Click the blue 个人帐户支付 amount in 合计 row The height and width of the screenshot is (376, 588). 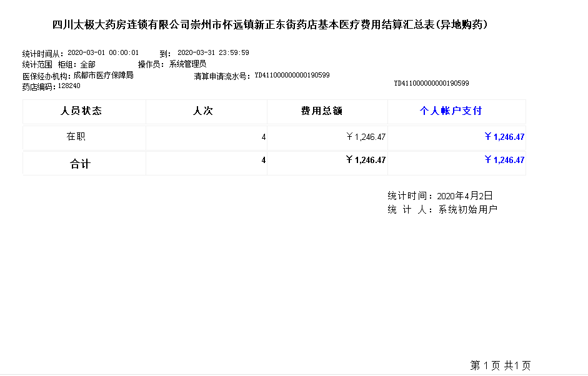pos(504,160)
